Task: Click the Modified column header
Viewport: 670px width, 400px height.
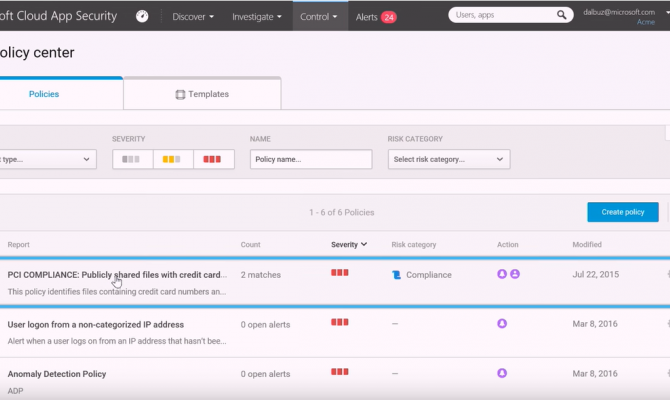Action: 587,244
